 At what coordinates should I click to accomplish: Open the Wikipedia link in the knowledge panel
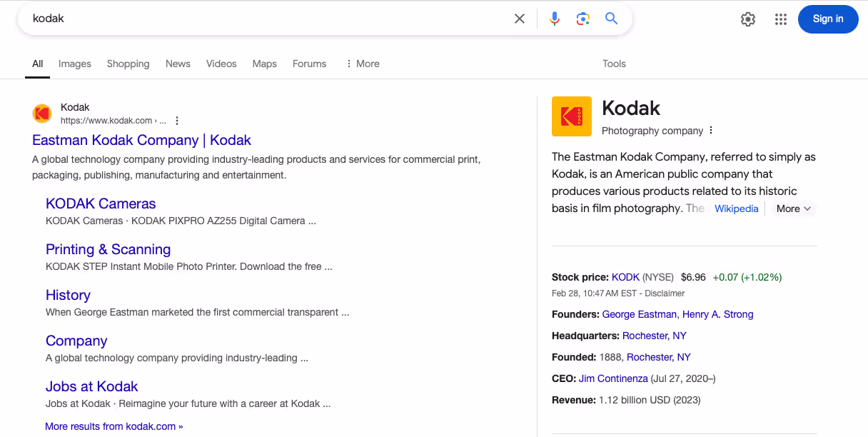pos(736,209)
